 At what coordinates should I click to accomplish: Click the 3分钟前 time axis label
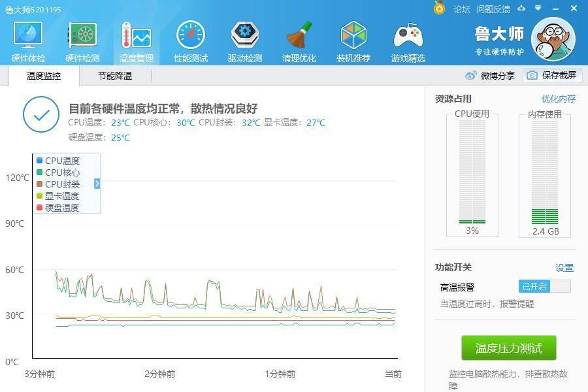40,374
